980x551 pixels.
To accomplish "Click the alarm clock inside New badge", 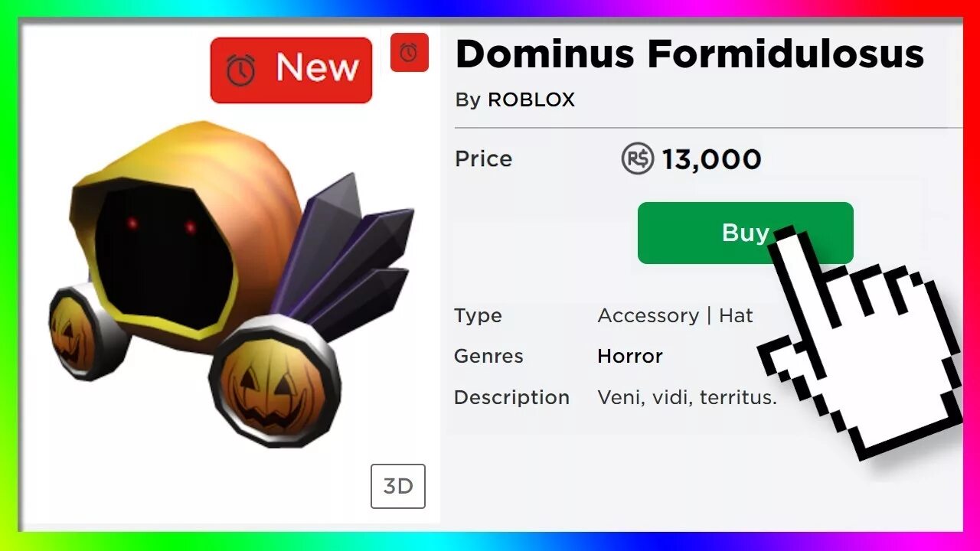I will (x=240, y=70).
